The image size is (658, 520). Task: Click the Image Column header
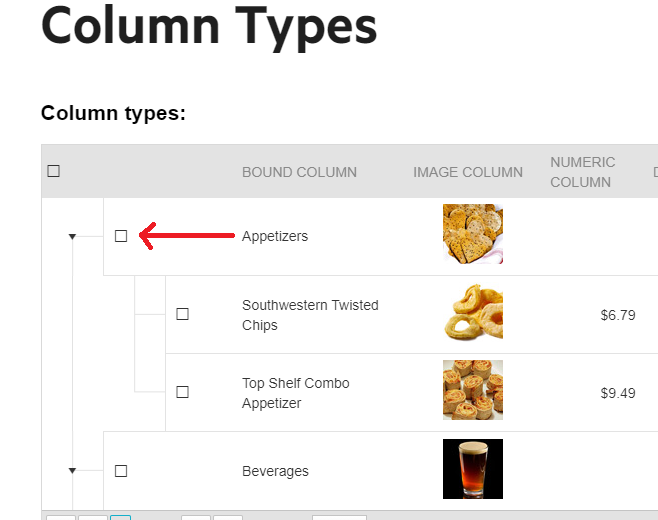coord(468,172)
